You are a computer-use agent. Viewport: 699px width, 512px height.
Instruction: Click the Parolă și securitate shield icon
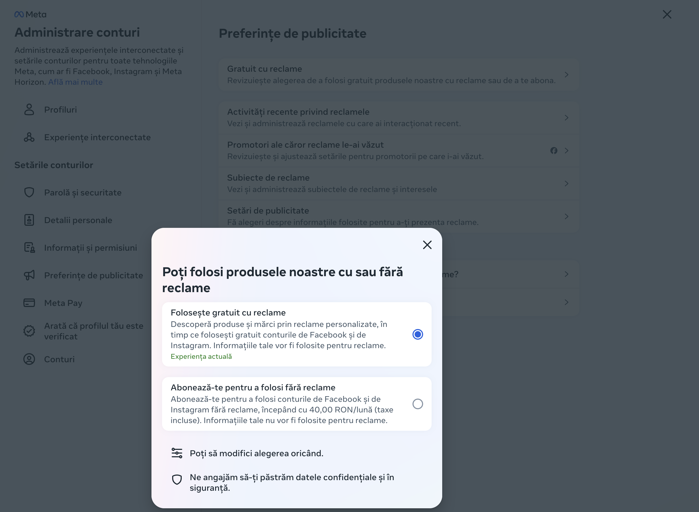[x=29, y=192]
